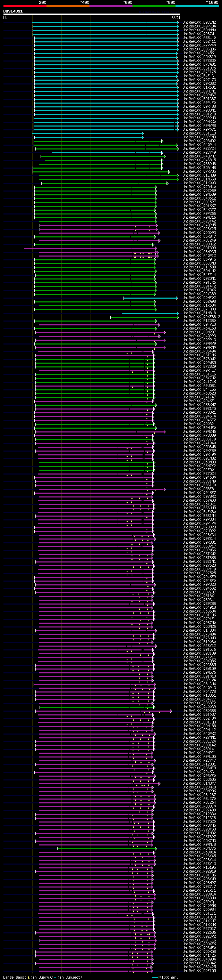Click UniRef100_P12360 label

tap(199, 321)
